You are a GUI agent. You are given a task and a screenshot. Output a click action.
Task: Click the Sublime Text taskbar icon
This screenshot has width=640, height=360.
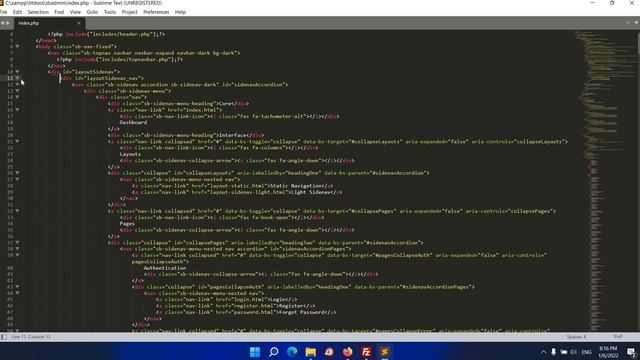click(384, 352)
